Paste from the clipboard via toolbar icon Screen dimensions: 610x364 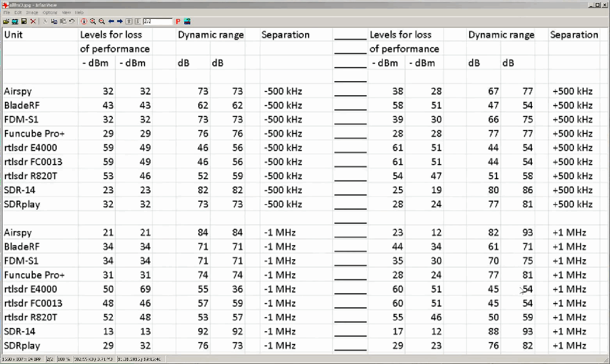coord(63,21)
